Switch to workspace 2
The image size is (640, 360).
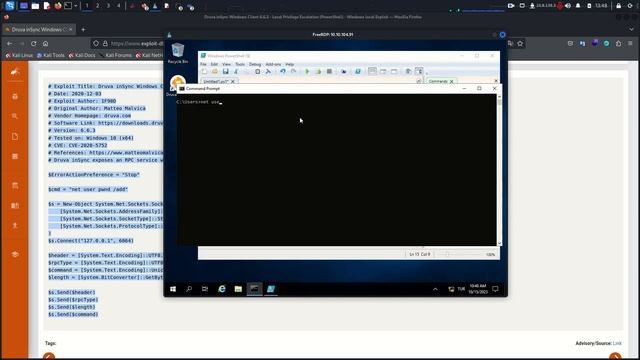click(x=97, y=6)
